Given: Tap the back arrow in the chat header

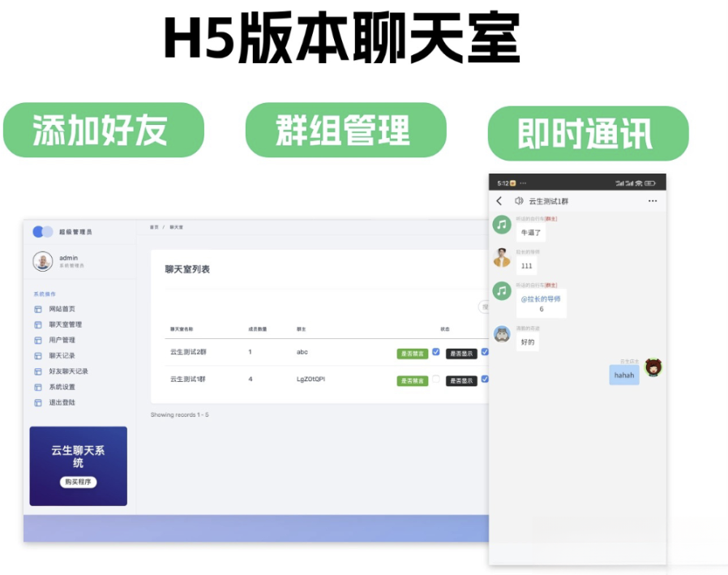Looking at the screenshot, I should pos(499,201).
